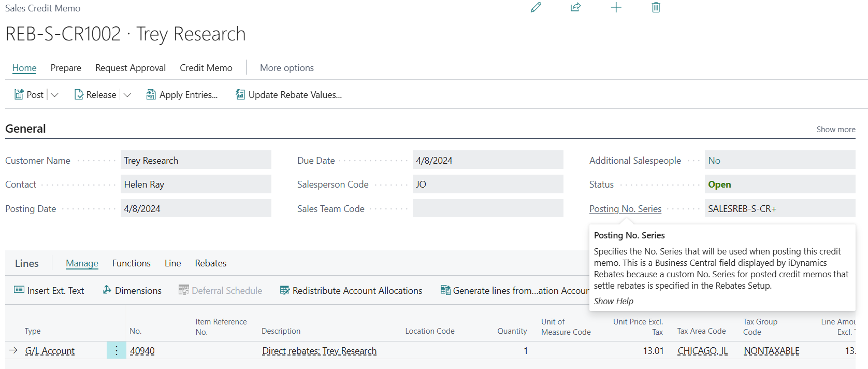This screenshot has height=369, width=868.
Task: Run Update Rebate Values action
Action: point(289,95)
